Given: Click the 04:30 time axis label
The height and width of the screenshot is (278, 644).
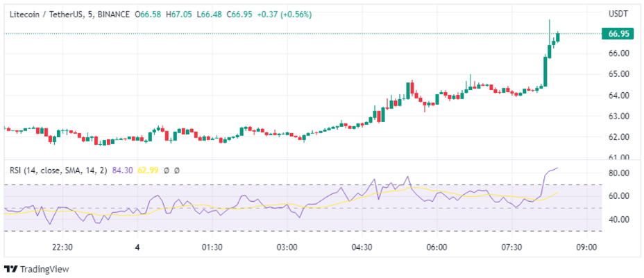Looking at the screenshot, I should point(362,247).
